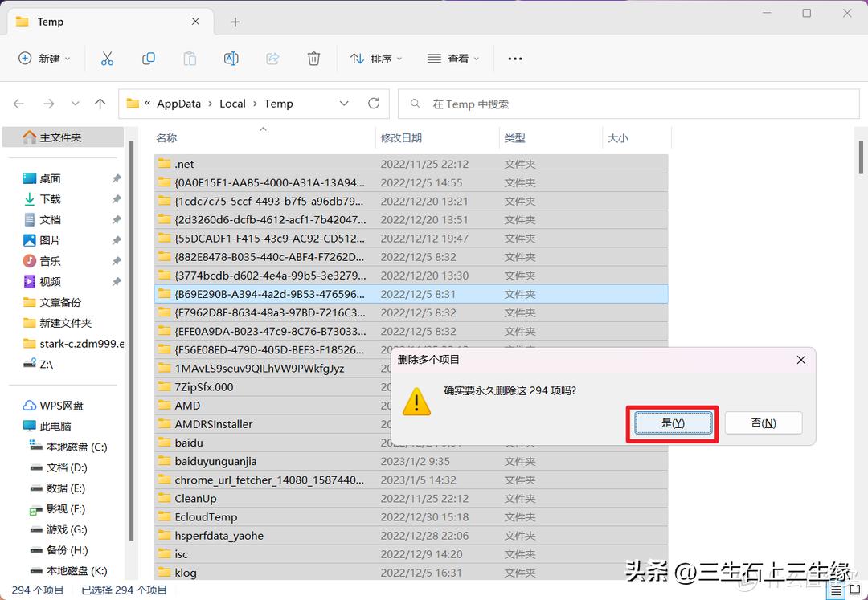
Task: Click the Delete trash icon in the toolbar
Action: click(x=313, y=58)
